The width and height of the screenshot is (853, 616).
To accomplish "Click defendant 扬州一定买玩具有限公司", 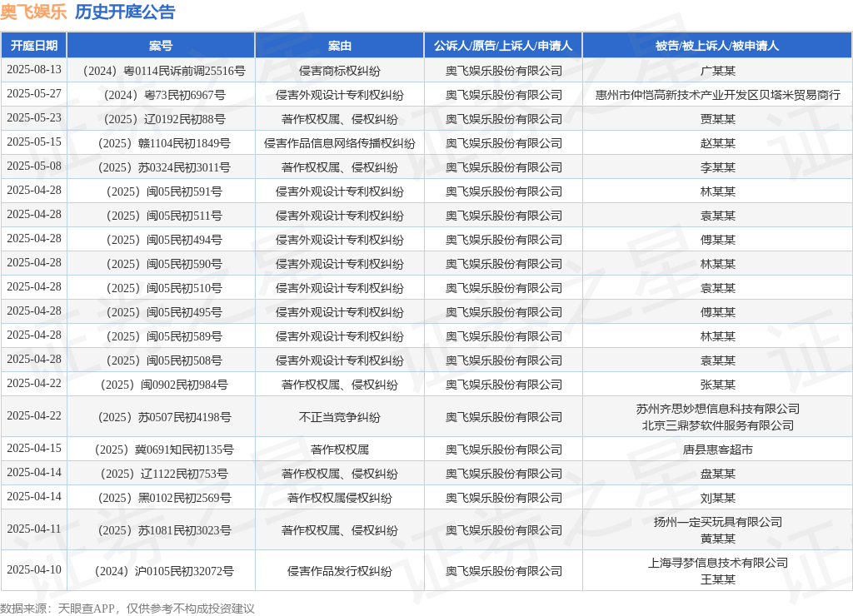I will tap(717, 522).
